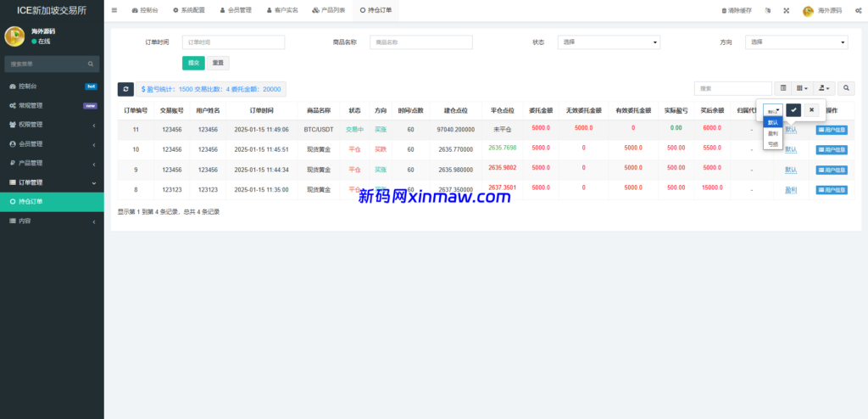The height and width of the screenshot is (419, 868).
Task: Open the export data dropdown
Action: point(824,87)
